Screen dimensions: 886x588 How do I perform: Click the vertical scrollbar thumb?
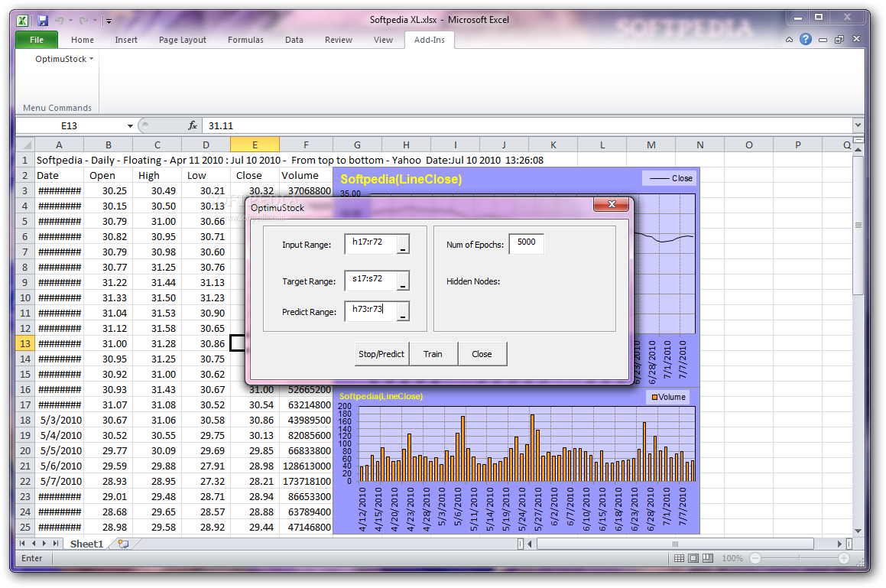(x=858, y=225)
